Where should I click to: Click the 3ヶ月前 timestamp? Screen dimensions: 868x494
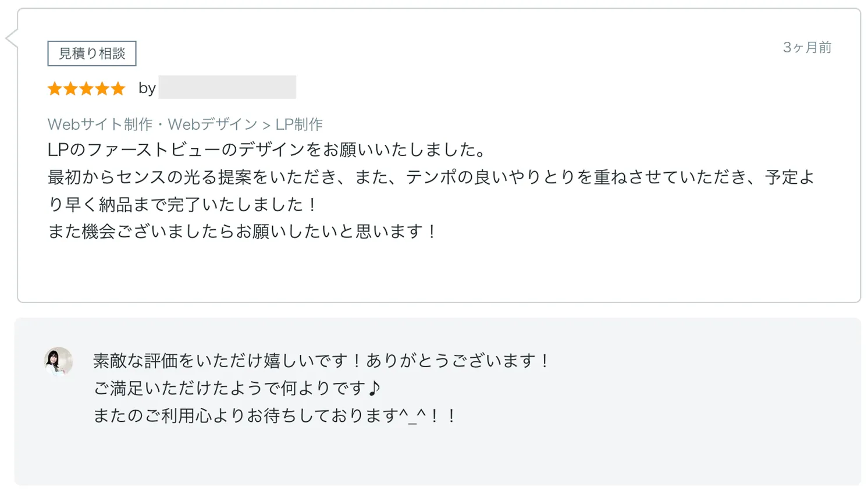(807, 48)
